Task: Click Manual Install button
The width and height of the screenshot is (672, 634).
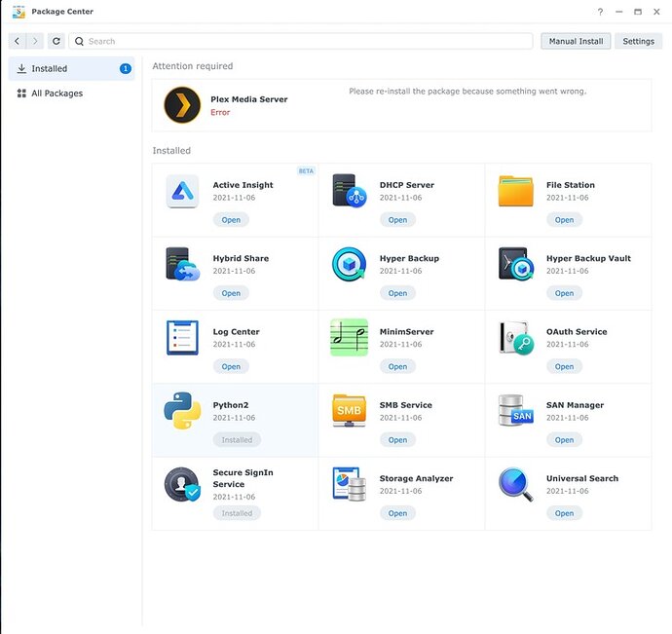Action: pos(576,41)
